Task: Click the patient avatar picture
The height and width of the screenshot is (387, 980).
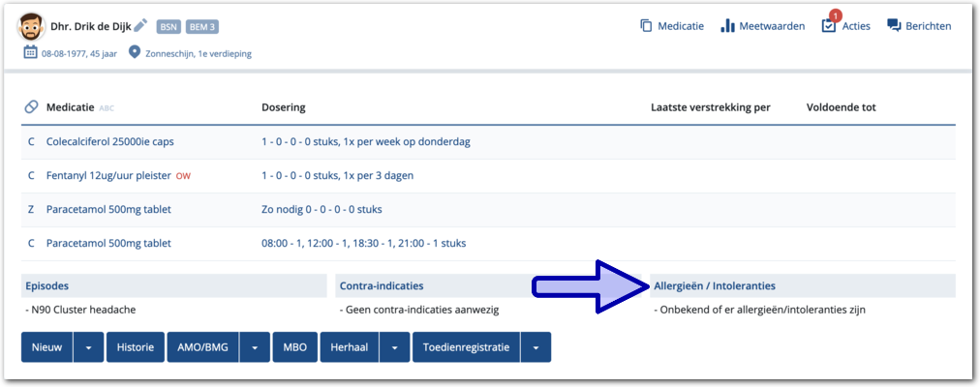Action: tap(33, 26)
